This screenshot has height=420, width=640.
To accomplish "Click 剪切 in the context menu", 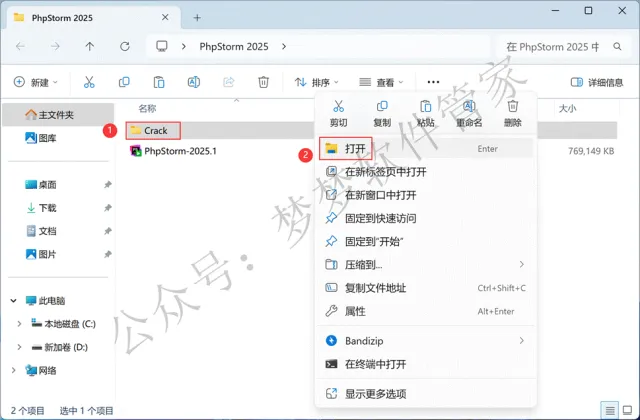I will (338, 113).
